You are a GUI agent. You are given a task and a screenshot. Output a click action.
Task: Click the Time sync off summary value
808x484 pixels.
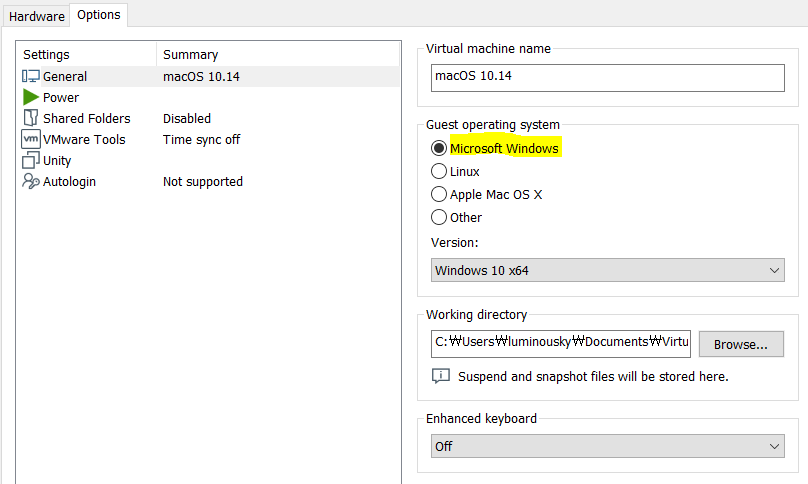pos(201,140)
